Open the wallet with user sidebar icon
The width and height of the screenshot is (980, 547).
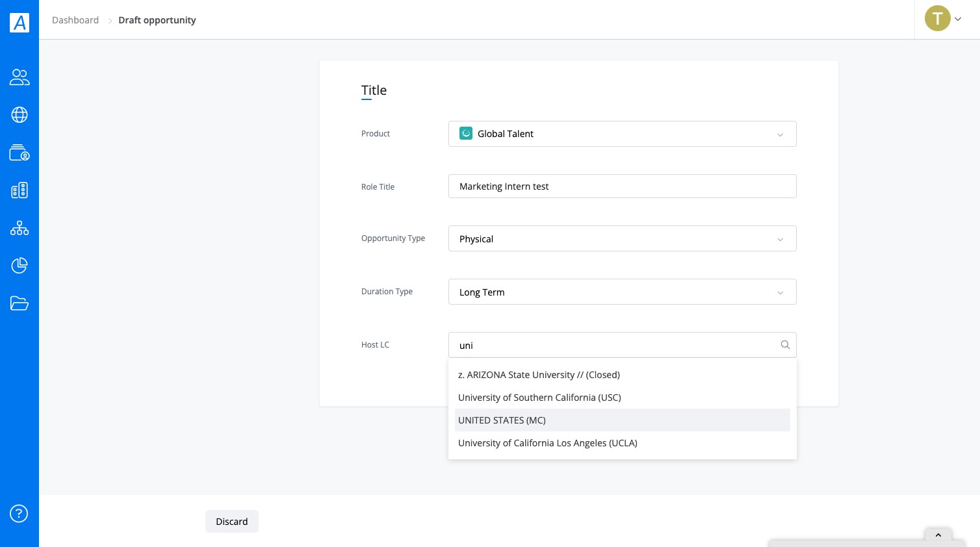pyautogui.click(x=19, y=153)
